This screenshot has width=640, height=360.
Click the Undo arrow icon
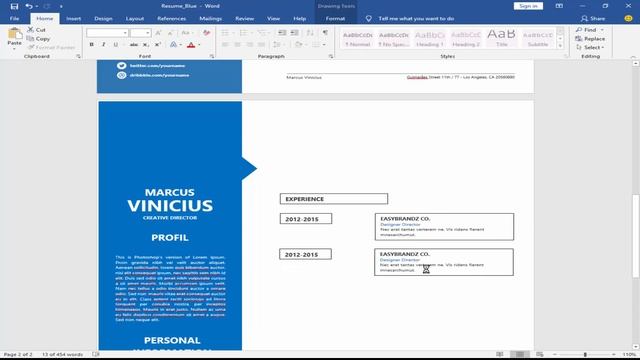(x=29, y=6)
